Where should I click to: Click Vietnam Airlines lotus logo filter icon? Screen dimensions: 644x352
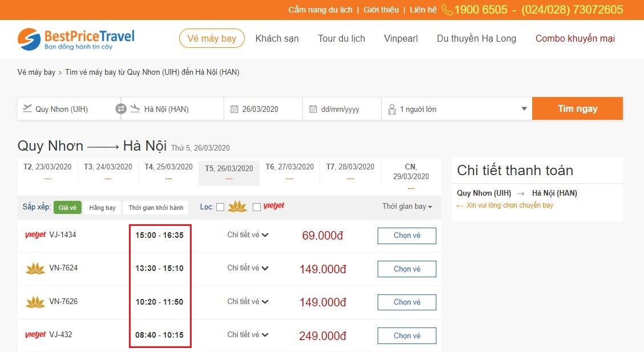tap(237, 206)
